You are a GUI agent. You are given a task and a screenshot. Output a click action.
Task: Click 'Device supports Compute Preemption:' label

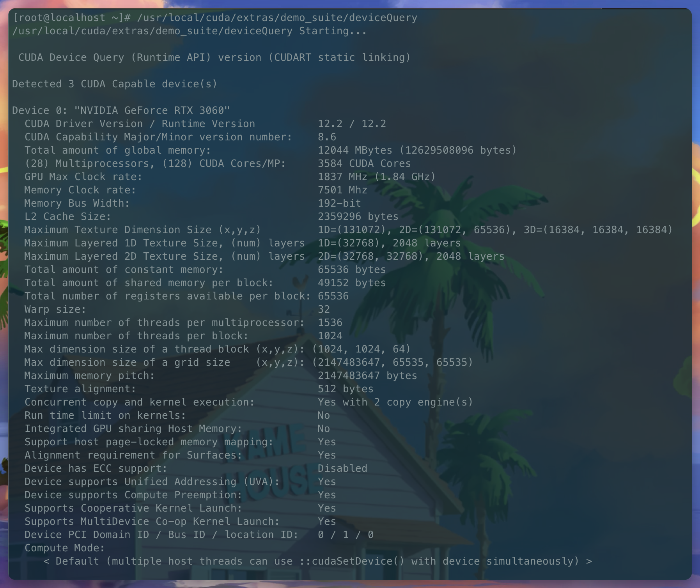coord(133,495)
